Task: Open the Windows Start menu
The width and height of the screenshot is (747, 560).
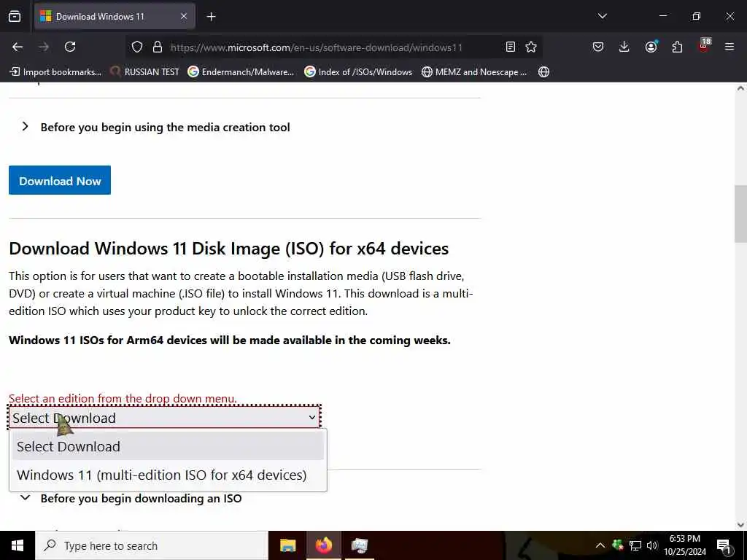Action: 18,545
